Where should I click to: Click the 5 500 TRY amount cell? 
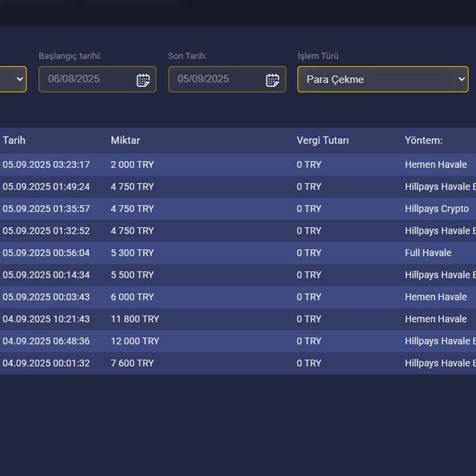(132, 275)
